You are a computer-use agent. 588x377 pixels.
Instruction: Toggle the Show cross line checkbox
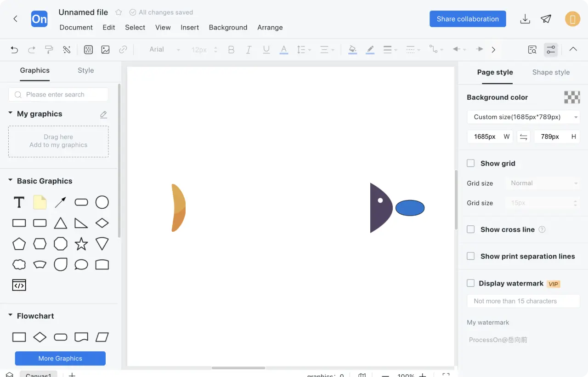click(471, 229)
